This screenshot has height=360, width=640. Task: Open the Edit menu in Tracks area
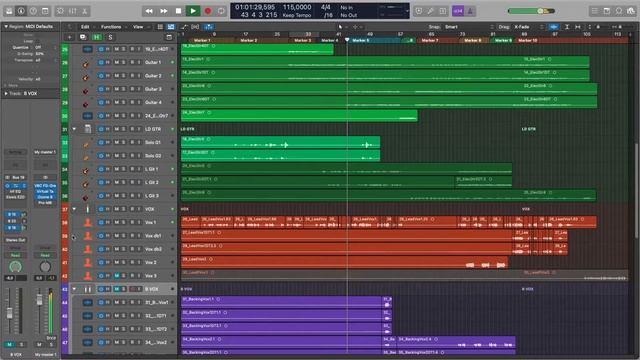85,27
